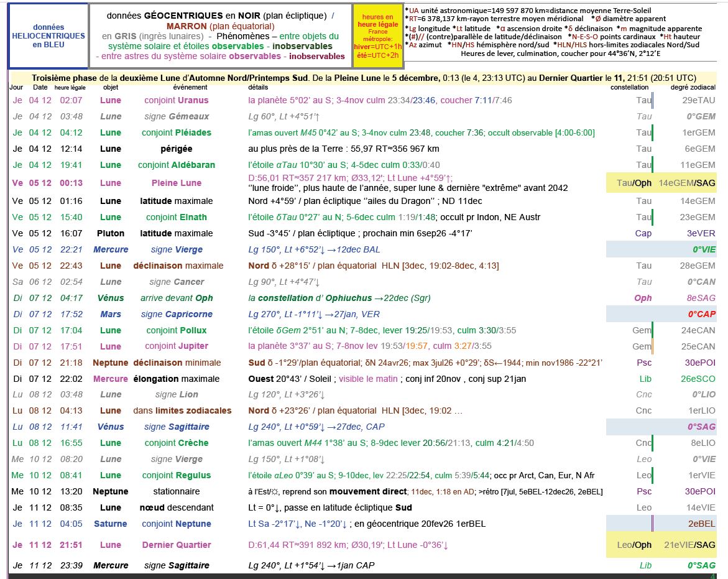Select Saturne in the object column
The width and height of the screenshot is (728, 579).
(111, 524)
